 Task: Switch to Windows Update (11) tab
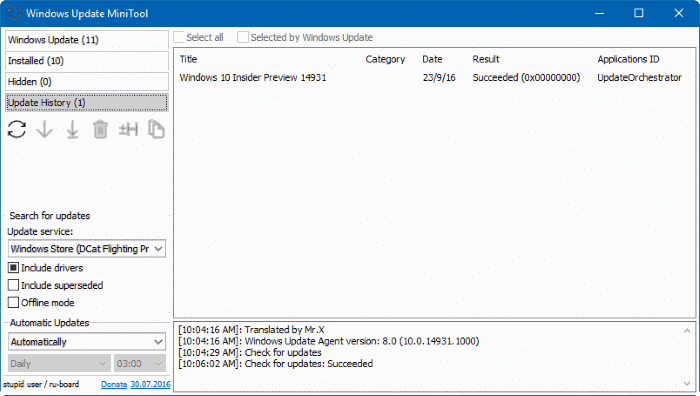pos(87,40)
